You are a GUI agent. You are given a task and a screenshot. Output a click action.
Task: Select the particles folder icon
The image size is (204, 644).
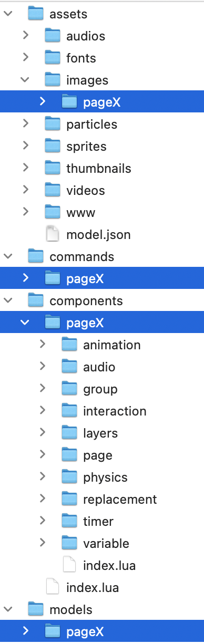coord(53,124)
